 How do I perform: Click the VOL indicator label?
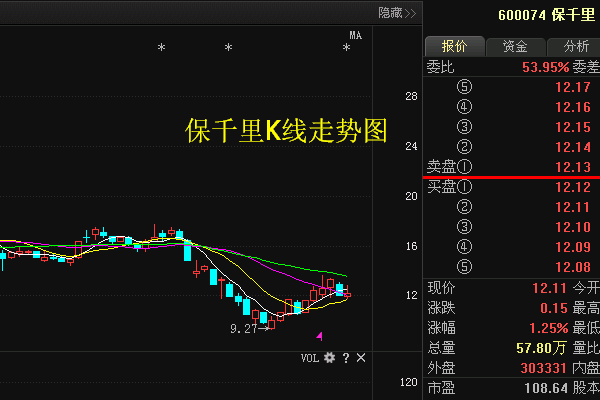pyautogui.click(x=310, y=358)
